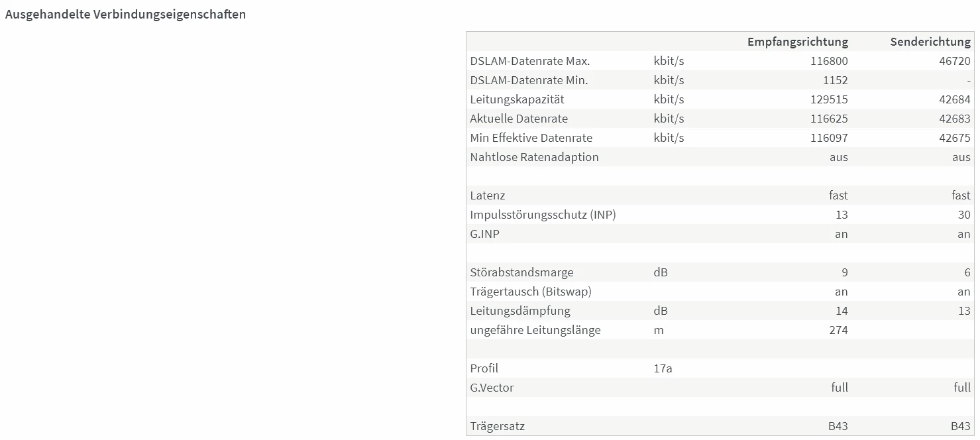
Task: Select the Trägertausch (Bitswap) row label
Action: click(530, 292)
